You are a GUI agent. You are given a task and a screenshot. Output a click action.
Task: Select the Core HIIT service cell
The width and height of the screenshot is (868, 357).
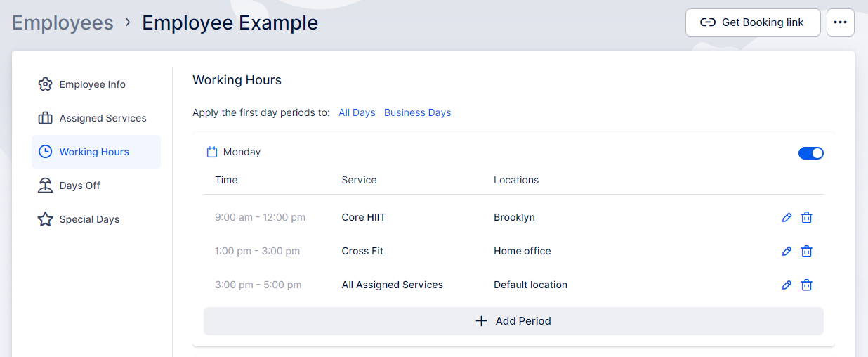pos(363,218)
